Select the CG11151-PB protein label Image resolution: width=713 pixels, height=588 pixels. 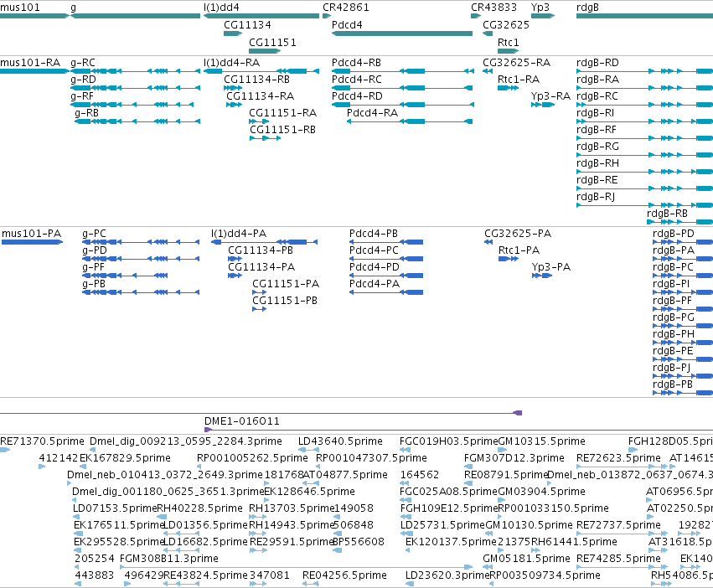coord(285,301)
